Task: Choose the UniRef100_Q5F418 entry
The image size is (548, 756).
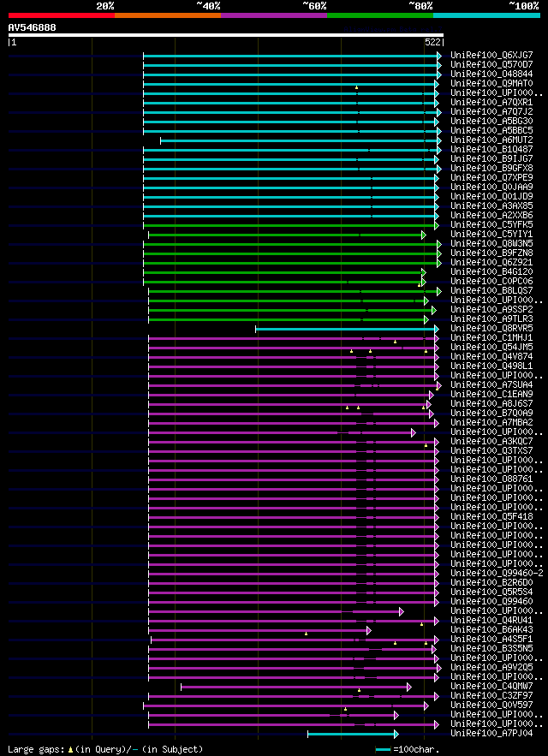Action: coord(491,515)
